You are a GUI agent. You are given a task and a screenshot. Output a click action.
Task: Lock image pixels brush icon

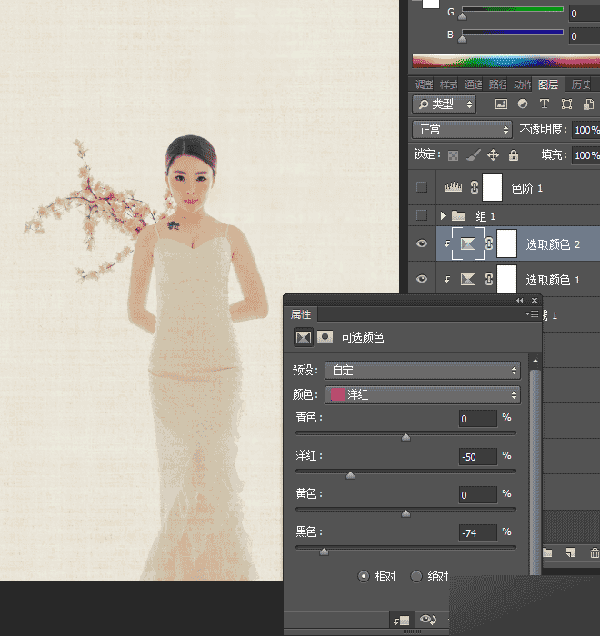coord(473,155)
